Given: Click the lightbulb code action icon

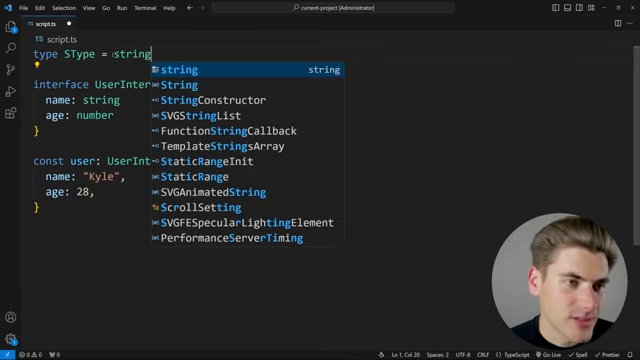Looking at the screenshot, I should point(37,65).
